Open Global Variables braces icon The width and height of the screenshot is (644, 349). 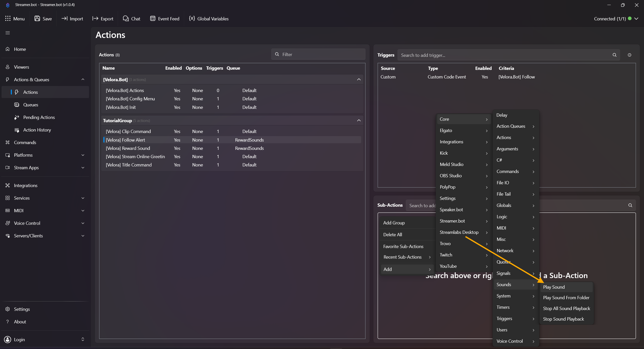point(192,18)
